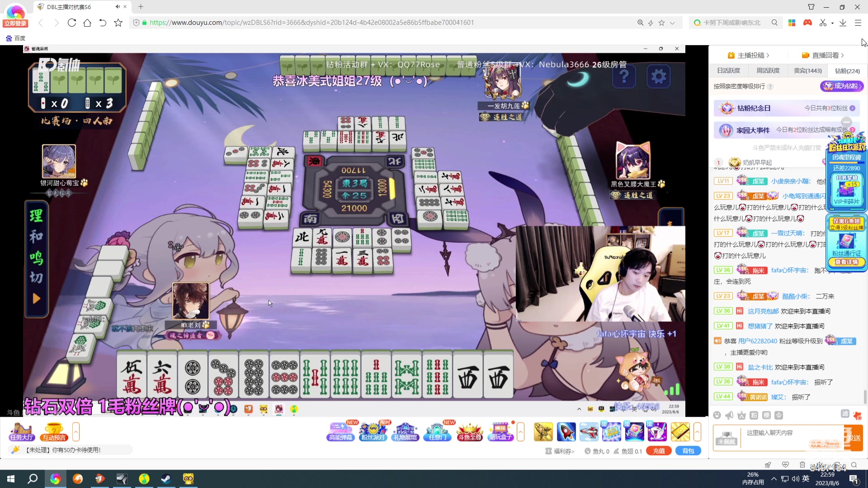
Task: Open 高能弹幕 feature icon
Action: point(340,432)
